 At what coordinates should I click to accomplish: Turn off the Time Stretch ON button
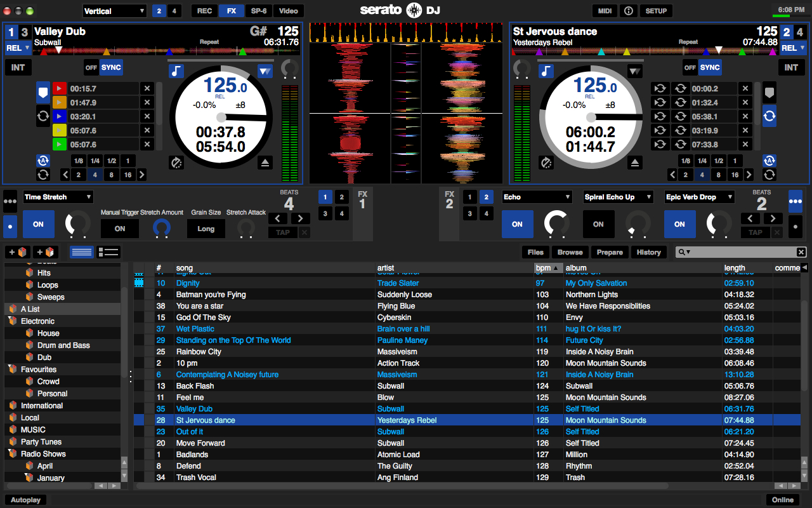(38, 224)
